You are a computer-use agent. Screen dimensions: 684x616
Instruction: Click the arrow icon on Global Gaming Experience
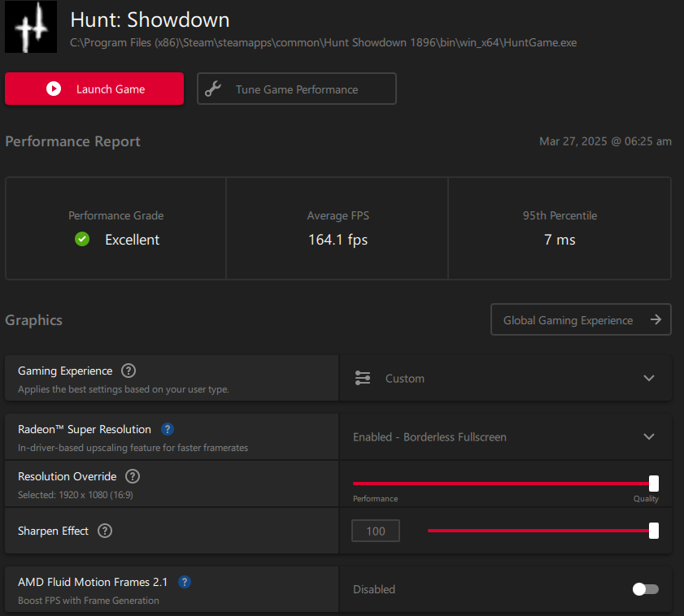[x=656, y=319]
